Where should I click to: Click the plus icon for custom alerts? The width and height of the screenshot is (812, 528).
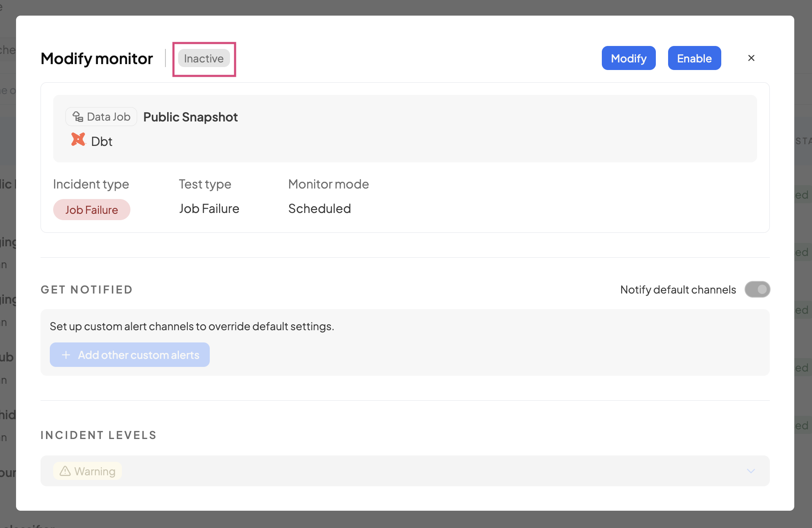coord(66,355)
